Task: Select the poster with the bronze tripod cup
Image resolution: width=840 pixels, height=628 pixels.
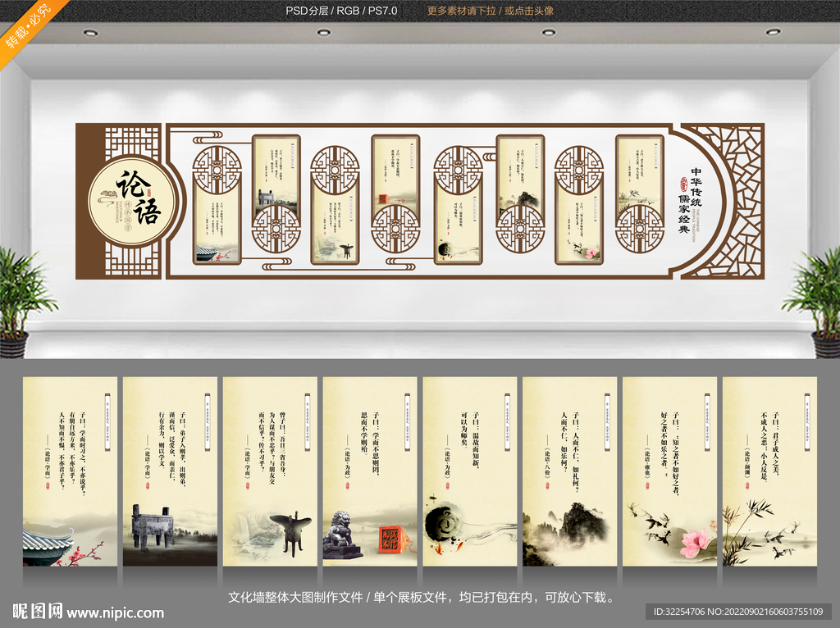Action: coord(270,471)
